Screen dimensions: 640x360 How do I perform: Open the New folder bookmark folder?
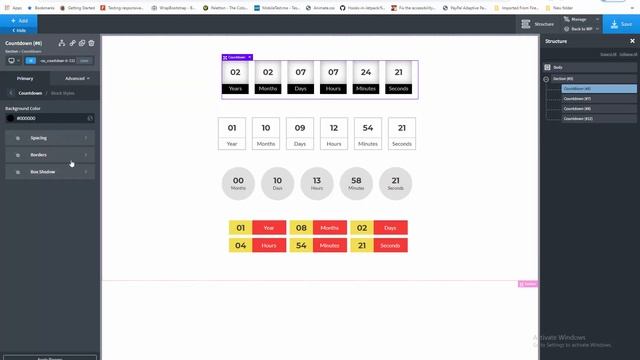point(559,8)
